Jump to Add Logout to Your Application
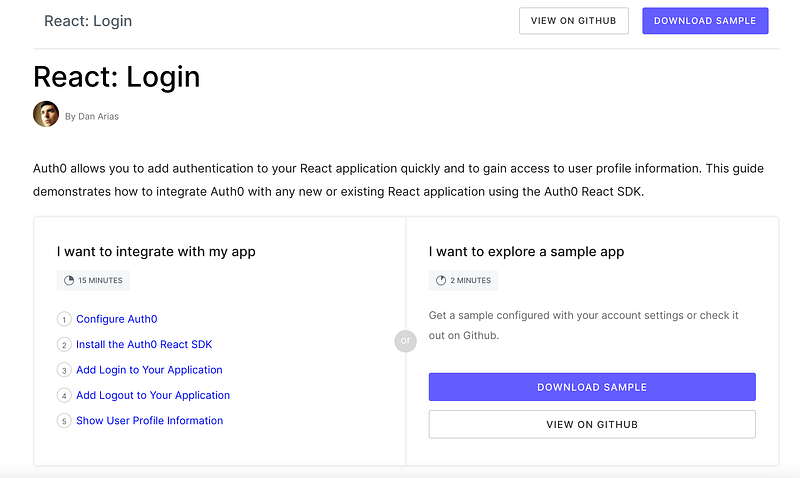This screenshot has height=478, width=800. click(153, 396)
